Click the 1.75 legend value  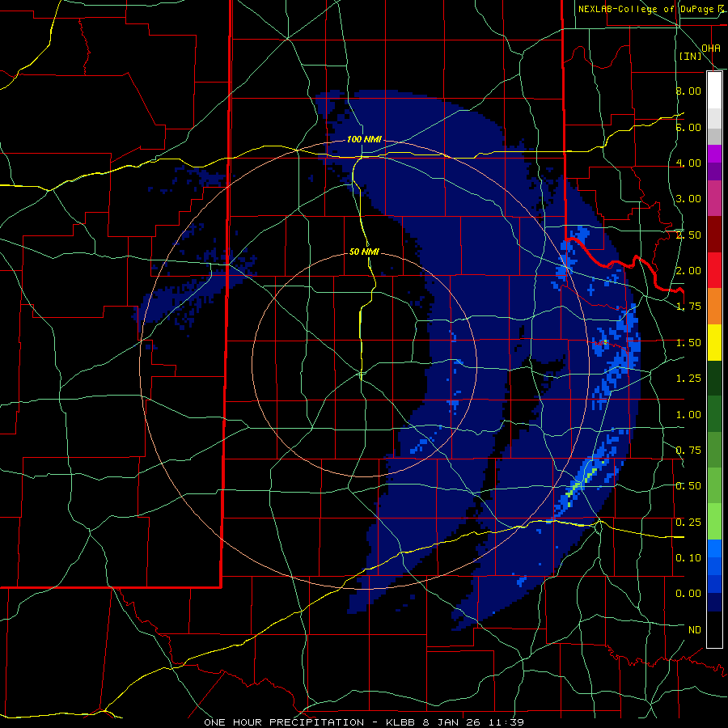click(688, 307)
